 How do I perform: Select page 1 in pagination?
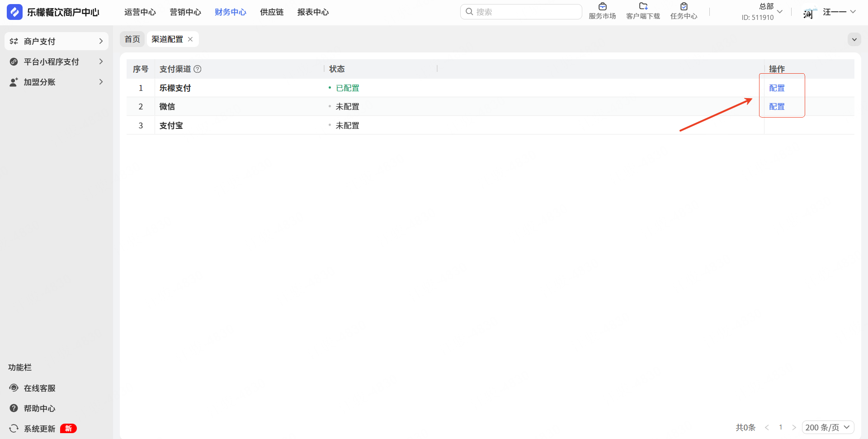(x=780, y=427)
